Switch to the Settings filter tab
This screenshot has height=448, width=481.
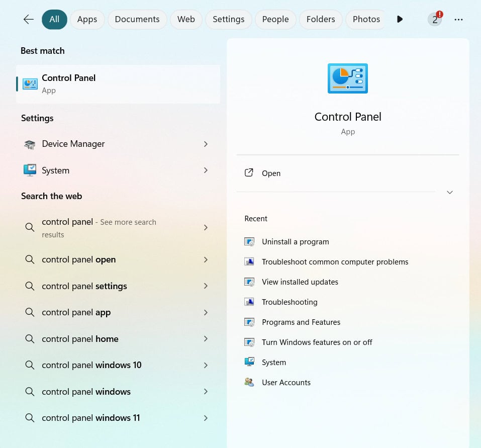click(229, 19)
